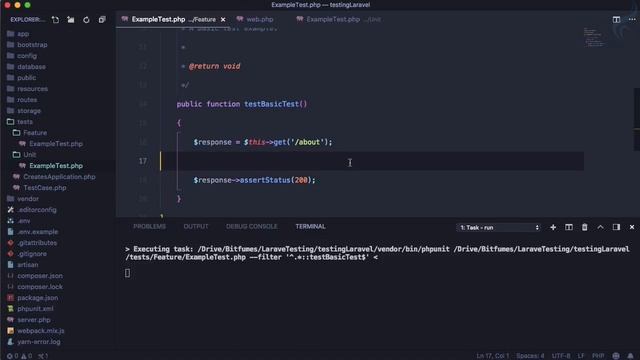Open ExampleTest.php under the Unit folder

tap(57, 166)
